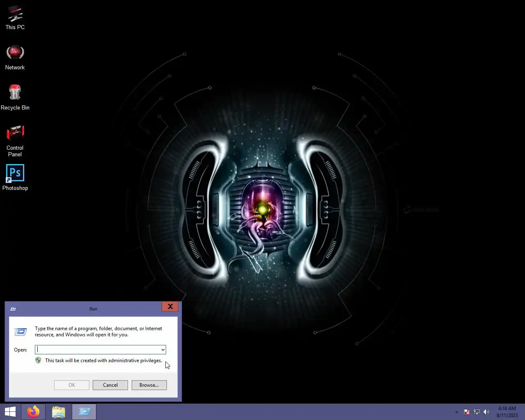Expand the Open combo box dropdown arrow
The width and height of the screenshot is (525, 420).
point(163,350)
